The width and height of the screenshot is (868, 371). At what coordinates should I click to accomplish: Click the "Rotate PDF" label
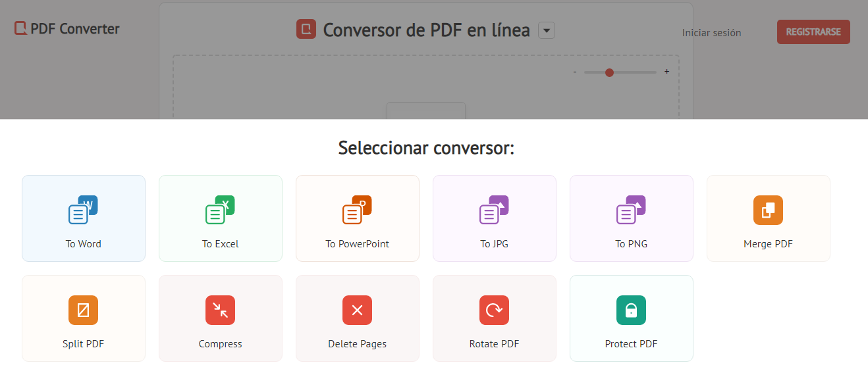(x=495, y=344)
